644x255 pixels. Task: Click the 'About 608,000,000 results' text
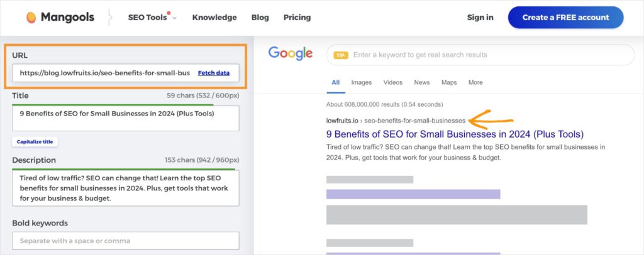[384, 104]
